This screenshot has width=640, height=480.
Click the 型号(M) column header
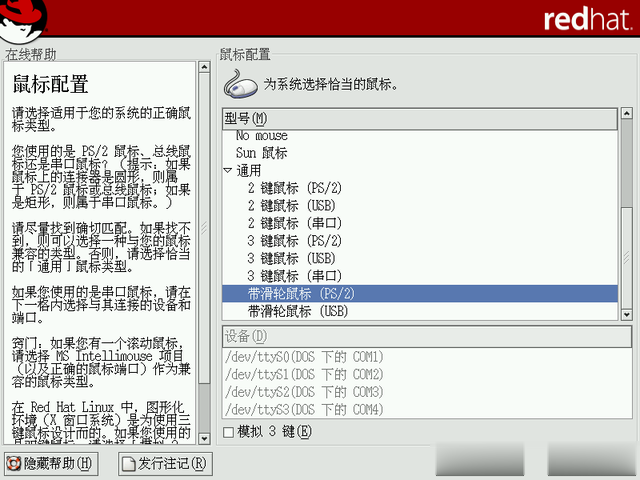pyautogui.click(x=420, y=119)
